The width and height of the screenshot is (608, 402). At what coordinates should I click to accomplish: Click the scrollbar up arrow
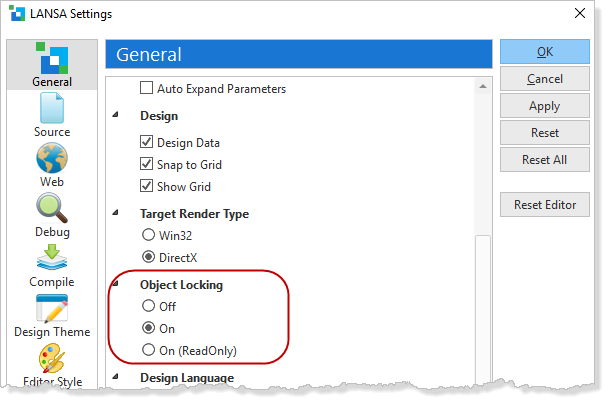coord(483,86)
